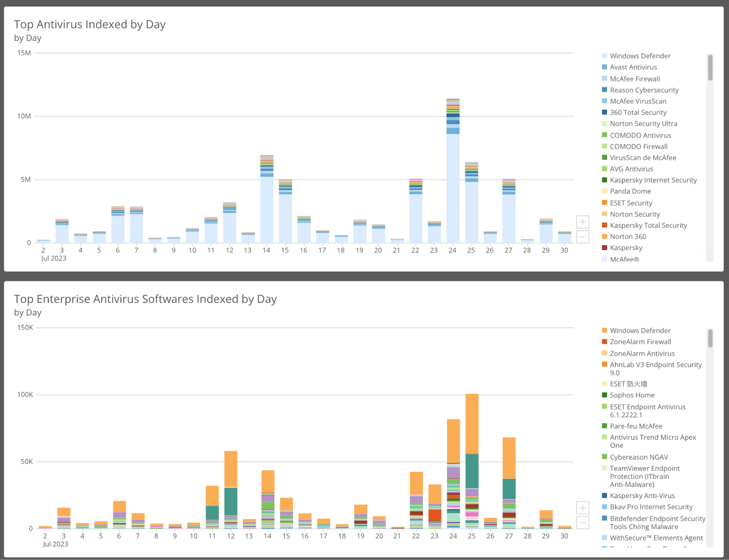
Task: Select Bkav Pro Internet Security entry
Action: tap(647, 507)
